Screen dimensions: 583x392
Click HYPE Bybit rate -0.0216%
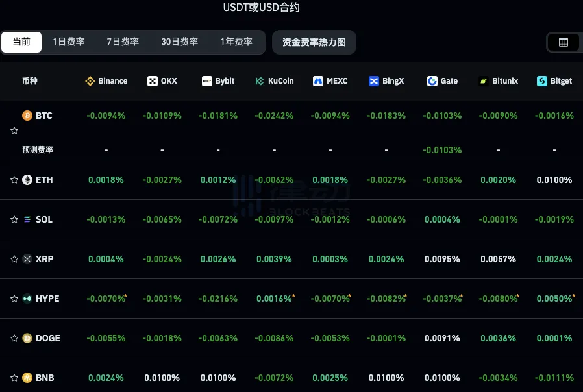(218, 299)
